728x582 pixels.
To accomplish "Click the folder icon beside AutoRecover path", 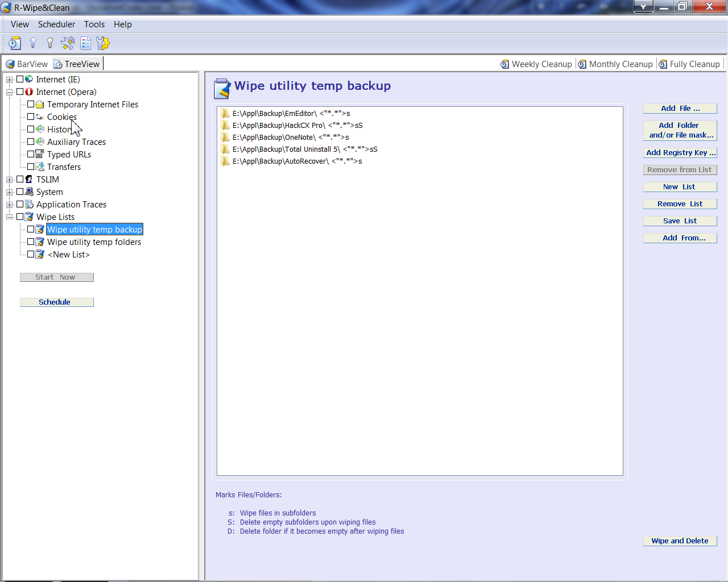I will tap(225, 161).
